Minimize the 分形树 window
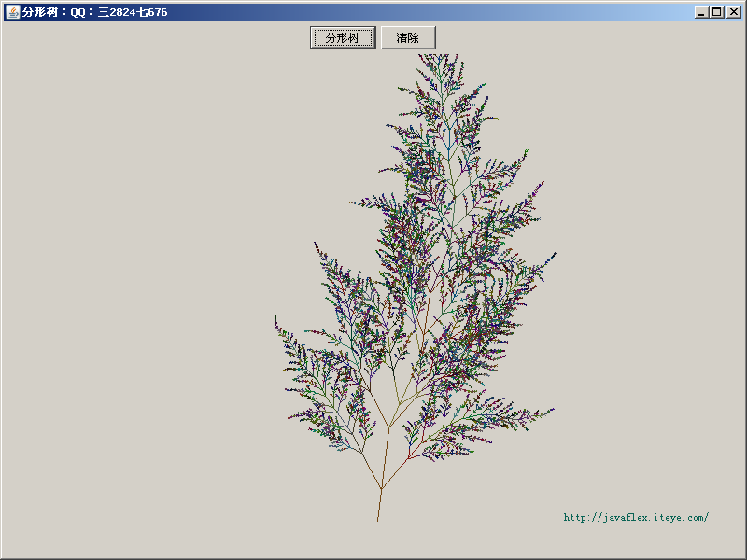This screenshot has height=560, width=747. pos(701,12)
